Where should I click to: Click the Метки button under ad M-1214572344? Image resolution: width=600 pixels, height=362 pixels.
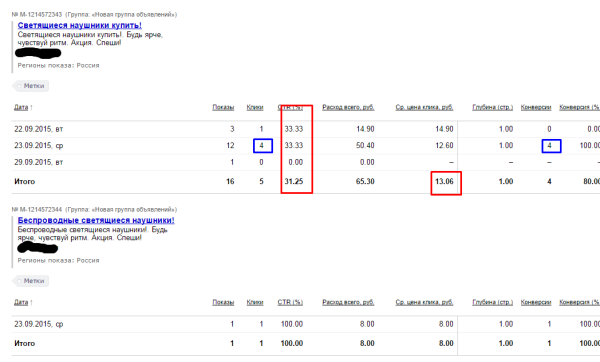[x=31, y=281]
